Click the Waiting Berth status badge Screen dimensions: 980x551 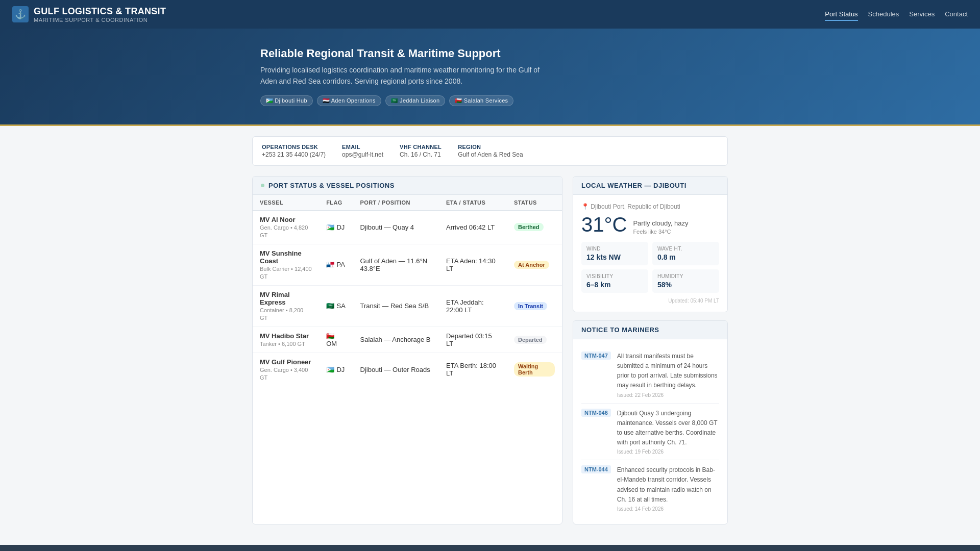pyautogui.click(x=534, y=369)
